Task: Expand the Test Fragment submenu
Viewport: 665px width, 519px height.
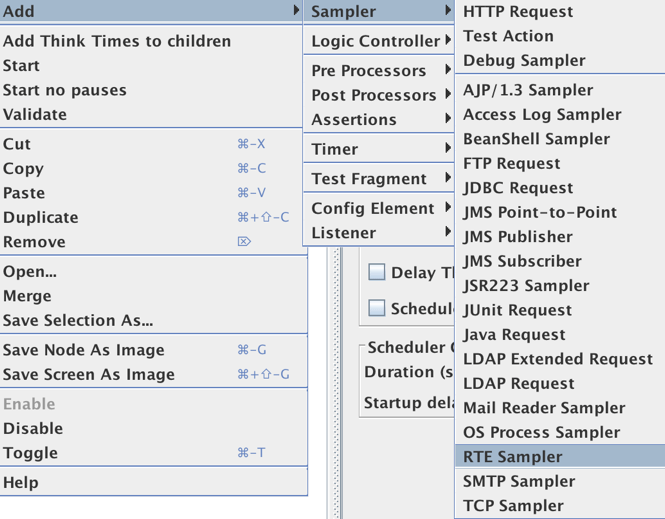Action: click(x=379, y=179)
